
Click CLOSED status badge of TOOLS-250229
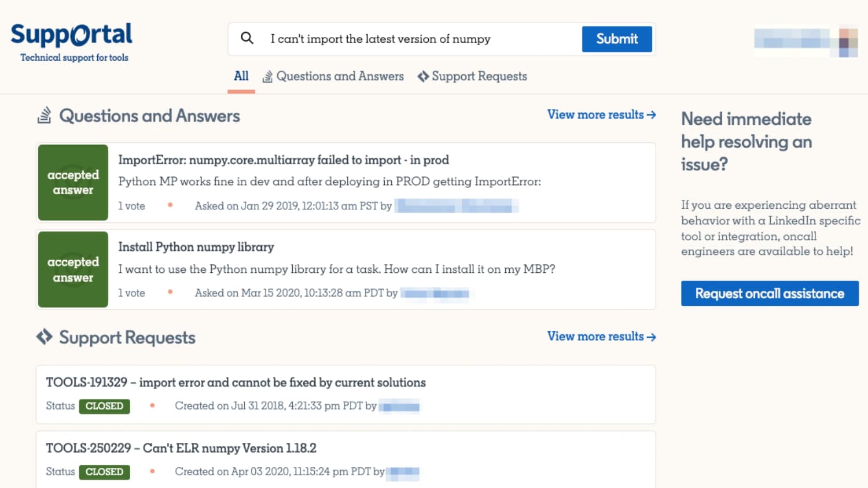click(104, 472)
